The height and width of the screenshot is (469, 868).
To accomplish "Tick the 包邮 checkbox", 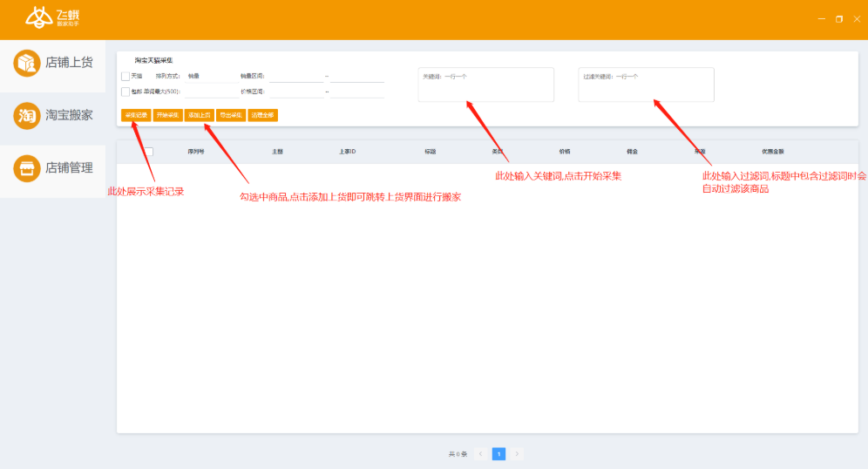I will click(x=125, y=92).
